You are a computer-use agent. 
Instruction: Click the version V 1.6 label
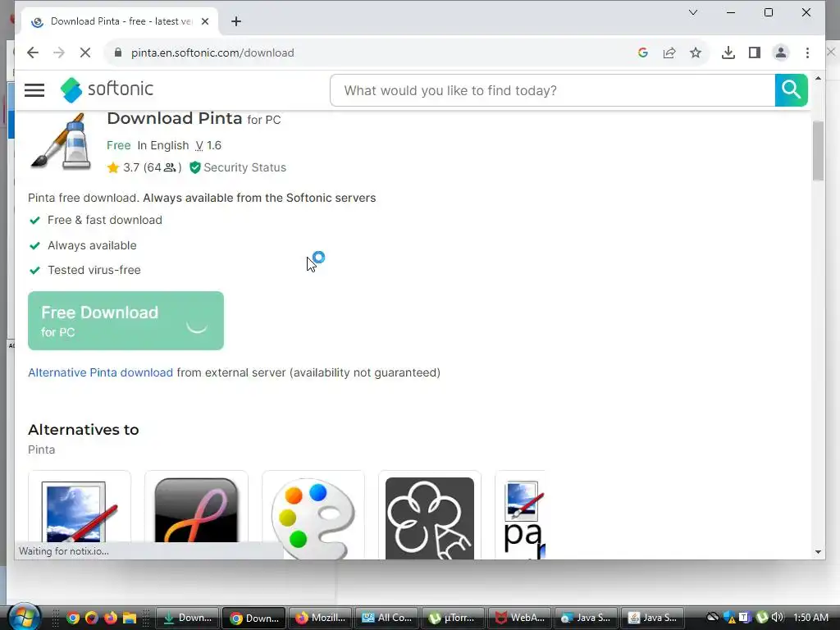click(x=208, y=145)
